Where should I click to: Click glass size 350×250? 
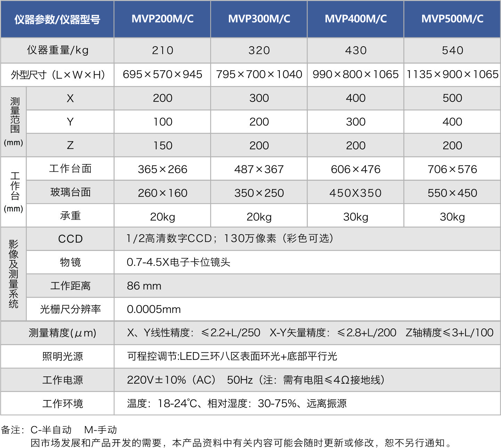coord(259,193)
